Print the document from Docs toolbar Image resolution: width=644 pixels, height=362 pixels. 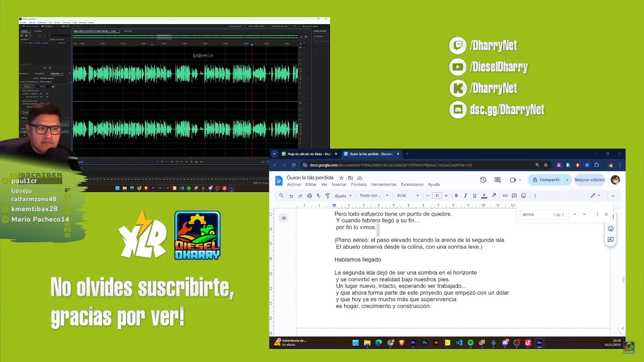(x=309, y=196)
